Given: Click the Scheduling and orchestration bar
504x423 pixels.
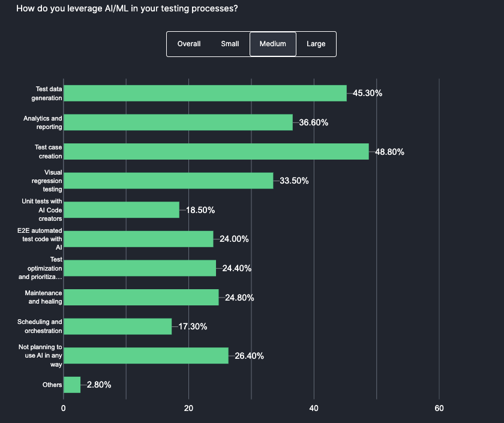Looking at the screenshot, I should [x=118, y=326].
